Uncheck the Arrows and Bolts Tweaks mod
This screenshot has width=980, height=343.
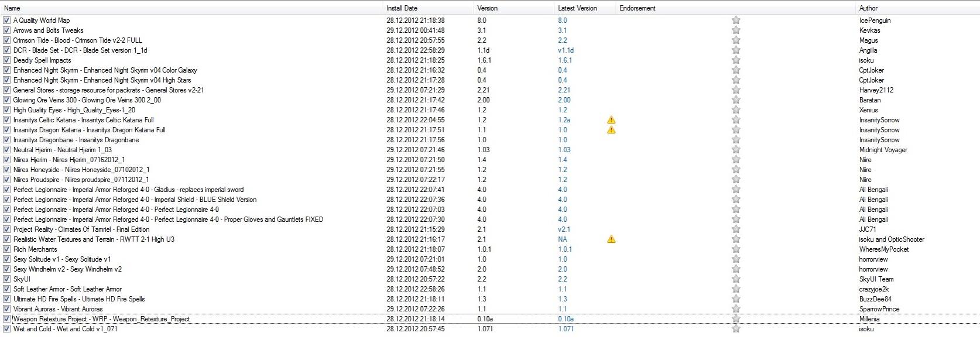pos(6,30)
